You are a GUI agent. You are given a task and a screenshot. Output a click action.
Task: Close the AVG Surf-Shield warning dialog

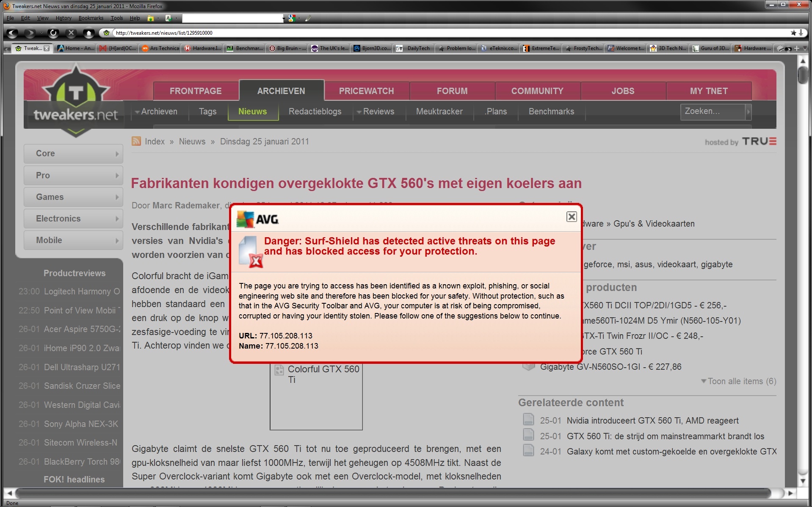point(572,217)
